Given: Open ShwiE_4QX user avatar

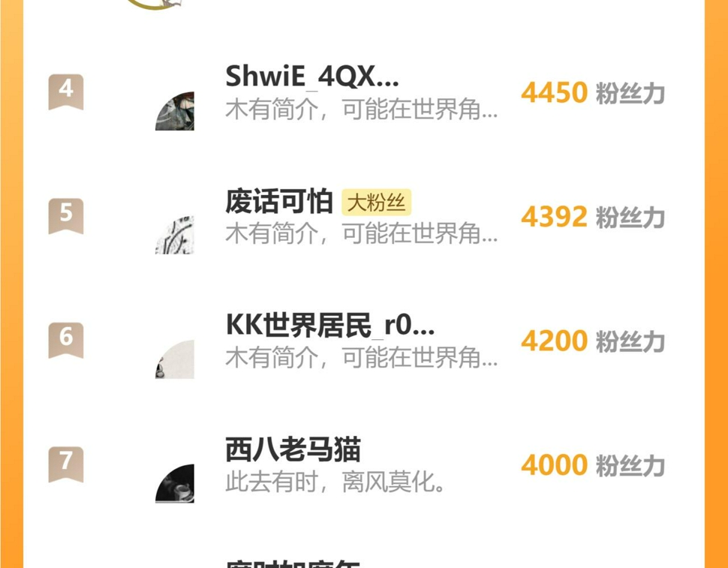Looking at the screenshot, I should coord(175,111).
